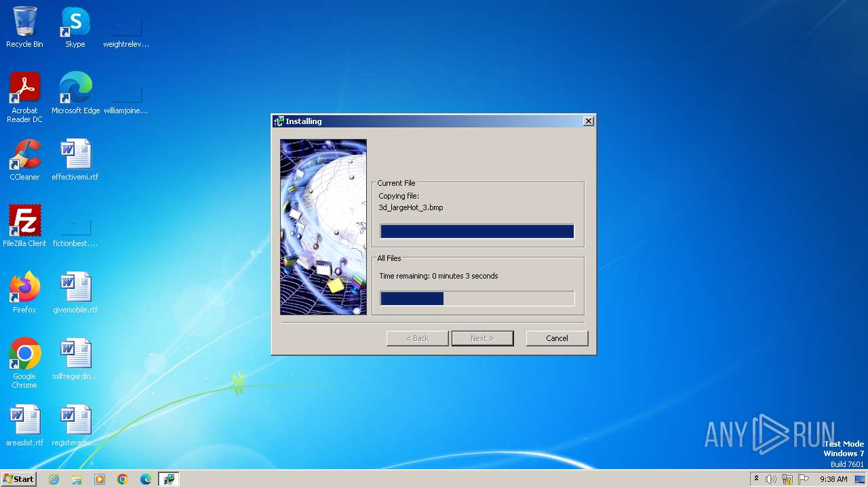Open the network tray icon
Viewport: 868px width, 488px height.
tap(787, 479)
